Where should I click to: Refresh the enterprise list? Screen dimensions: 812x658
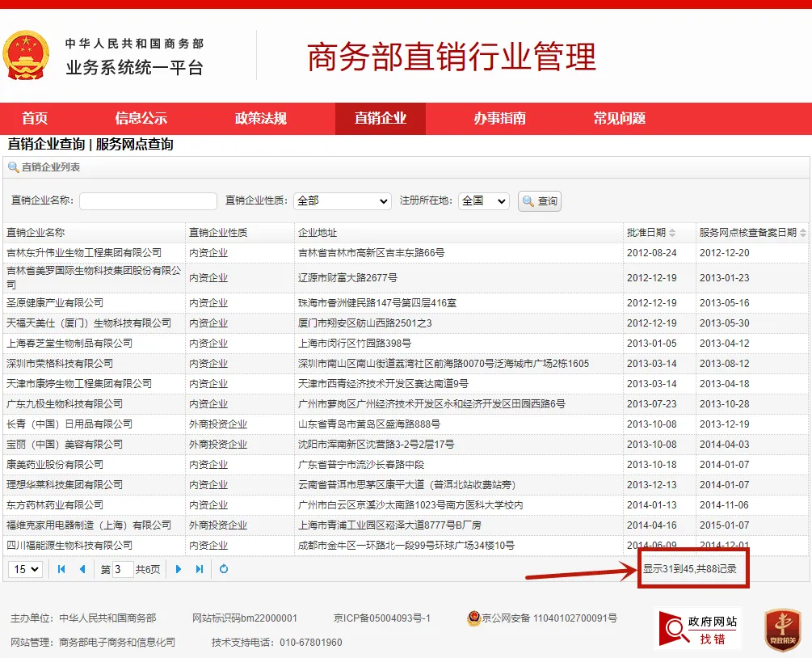coord(224,569)
